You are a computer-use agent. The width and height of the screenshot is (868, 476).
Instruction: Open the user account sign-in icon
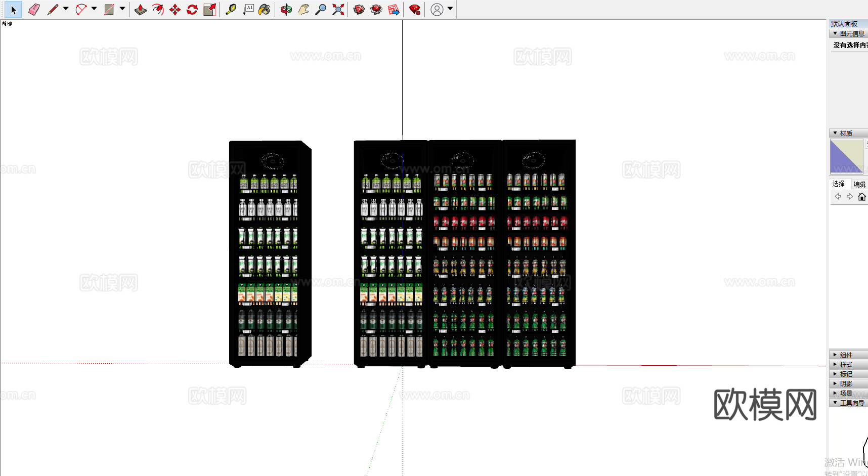pos(437,10)
